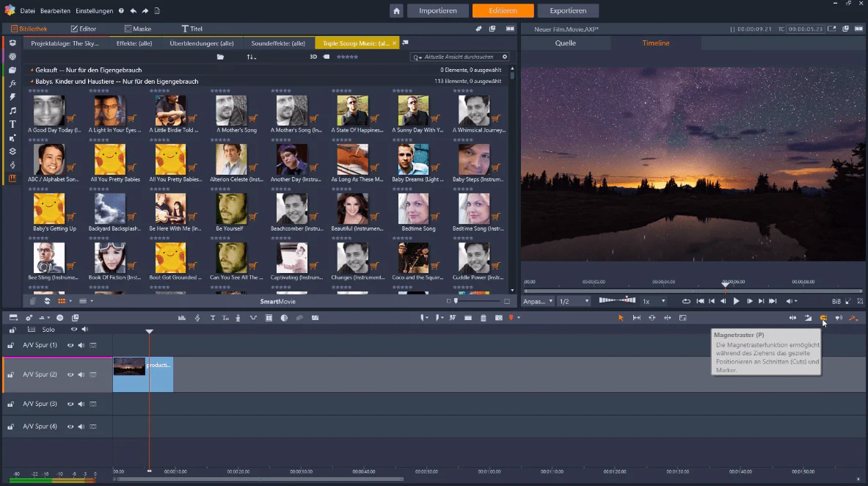Viewport: 868px width, 486px height.
Task: Open the 1x playback speed dropdown
Action: (x=654, y=302)
